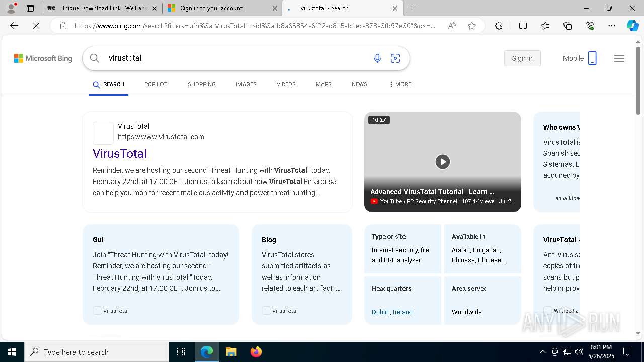The height and width of the screenshot is (362, 644).
Task: Click the Bing Sign in button
Action: [x=522, y=58]
